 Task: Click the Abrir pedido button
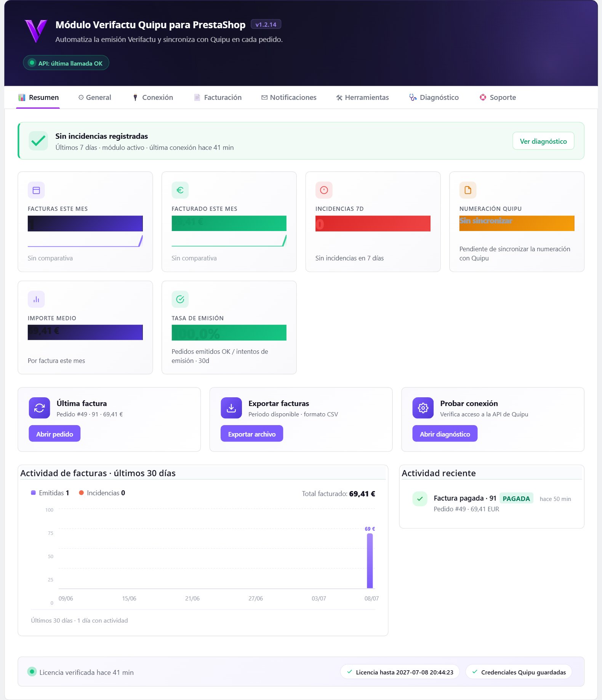coord(54,434)
